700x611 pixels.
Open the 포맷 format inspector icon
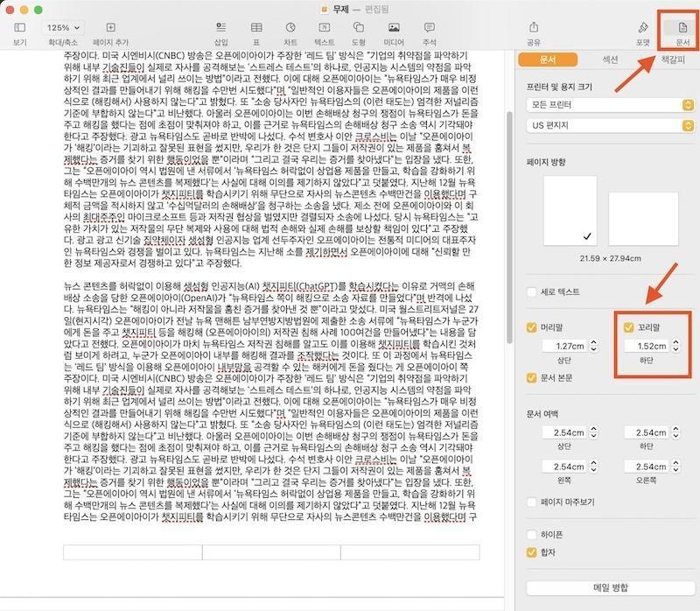point(643,28)
